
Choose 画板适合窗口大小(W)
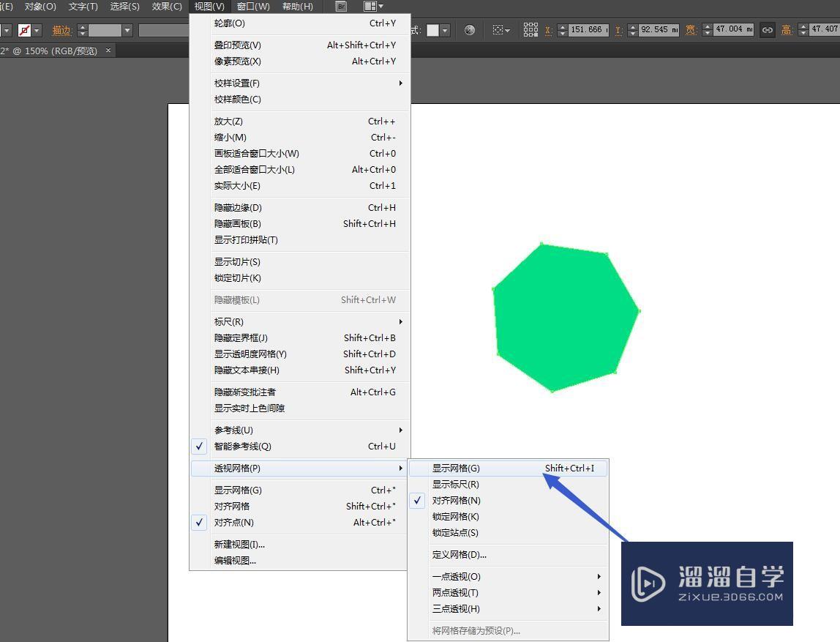pos(300,153)
